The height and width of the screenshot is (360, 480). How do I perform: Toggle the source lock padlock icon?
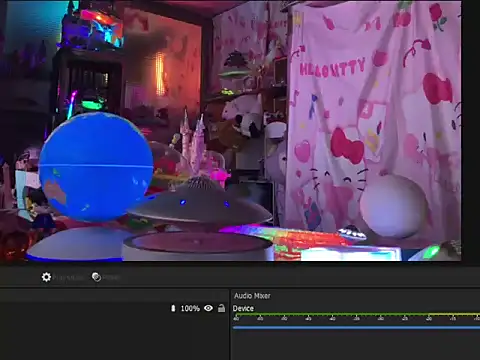pos(221,308)
